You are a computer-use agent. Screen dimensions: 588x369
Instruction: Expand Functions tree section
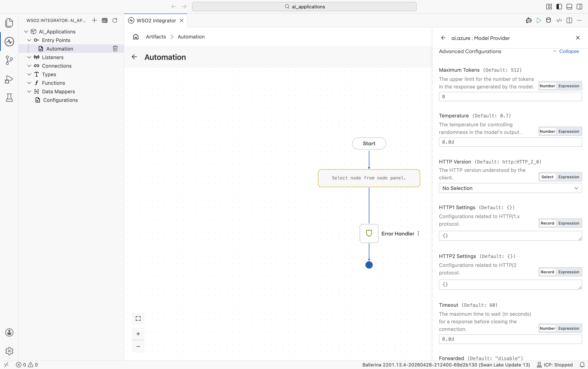tap(29, 83)
